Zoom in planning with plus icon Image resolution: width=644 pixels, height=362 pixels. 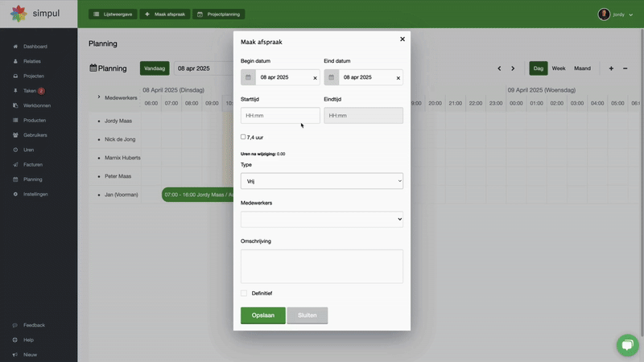611,68
